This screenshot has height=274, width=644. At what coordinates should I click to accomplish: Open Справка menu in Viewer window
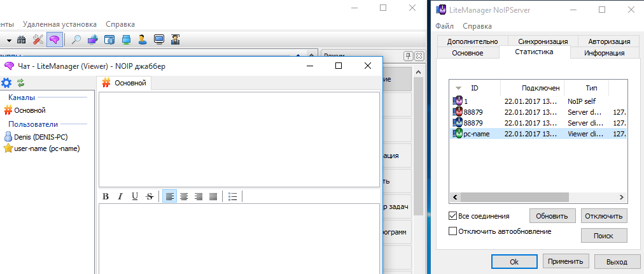(x=120, y=24)
